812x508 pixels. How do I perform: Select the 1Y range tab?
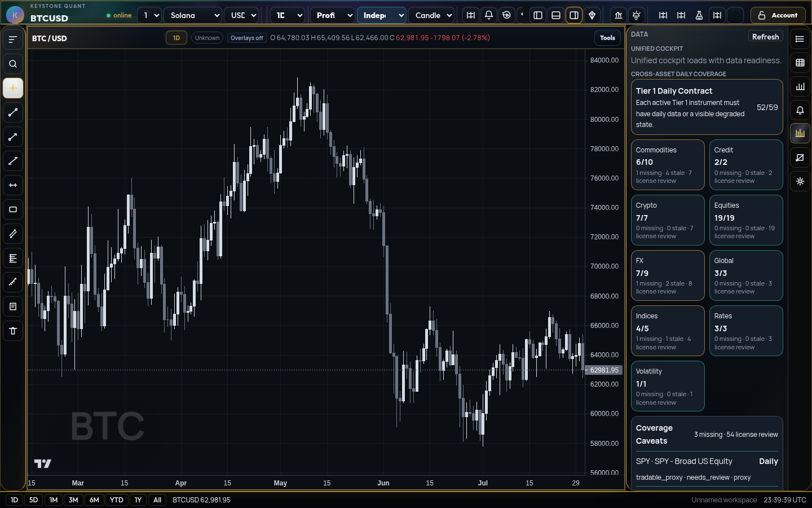coord(138,500)
